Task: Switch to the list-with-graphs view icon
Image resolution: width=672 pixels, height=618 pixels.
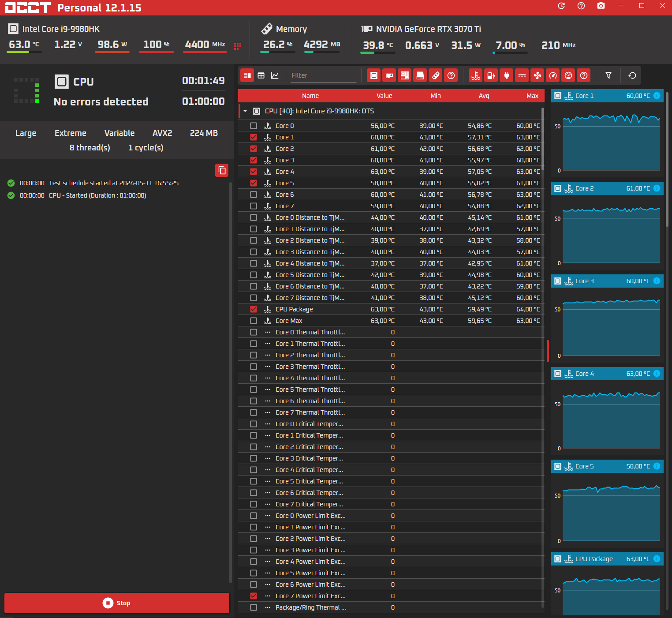Action: 247,75
